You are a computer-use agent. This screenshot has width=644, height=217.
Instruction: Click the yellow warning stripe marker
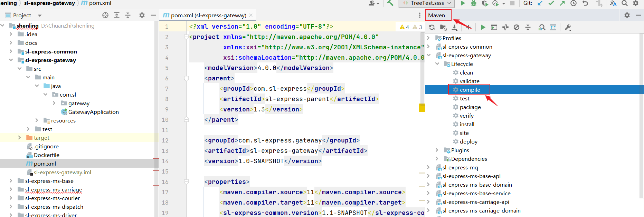coord(422,108)
